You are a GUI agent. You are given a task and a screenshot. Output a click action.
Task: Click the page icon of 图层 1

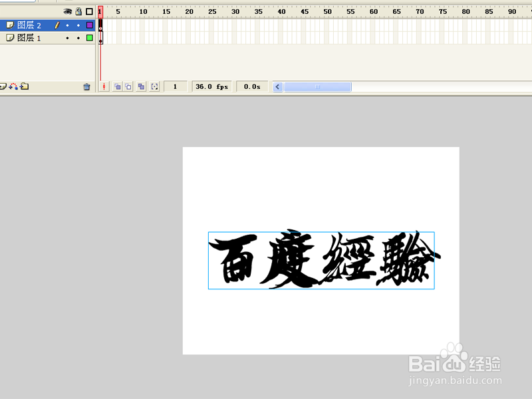click(x=10, y=37)
